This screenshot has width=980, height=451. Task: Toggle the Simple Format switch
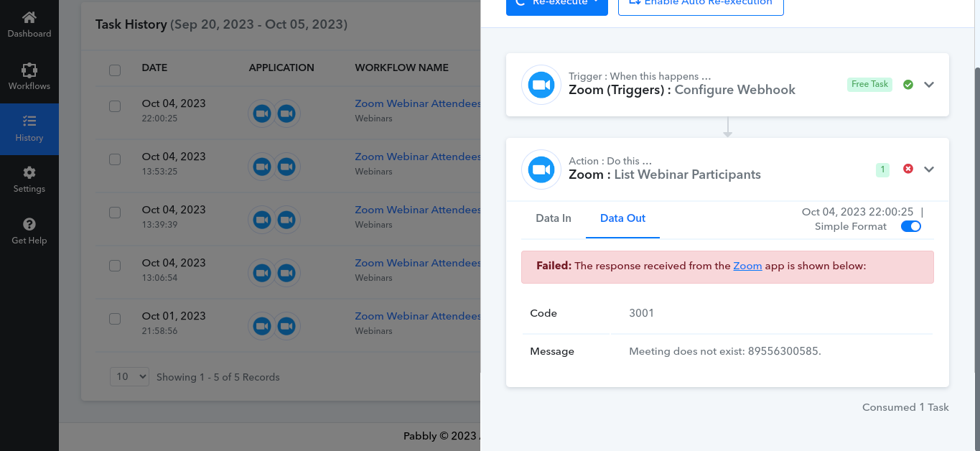[910, 226]
